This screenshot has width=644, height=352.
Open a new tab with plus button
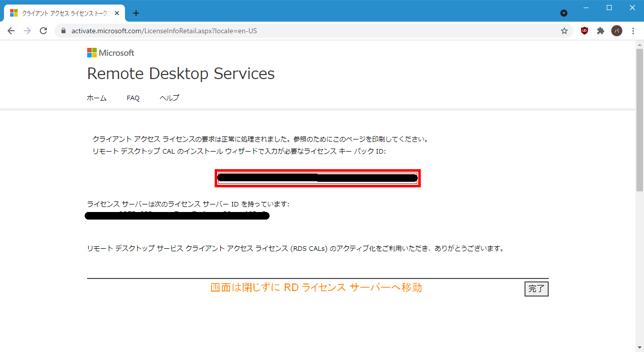[x=136, y=13]
